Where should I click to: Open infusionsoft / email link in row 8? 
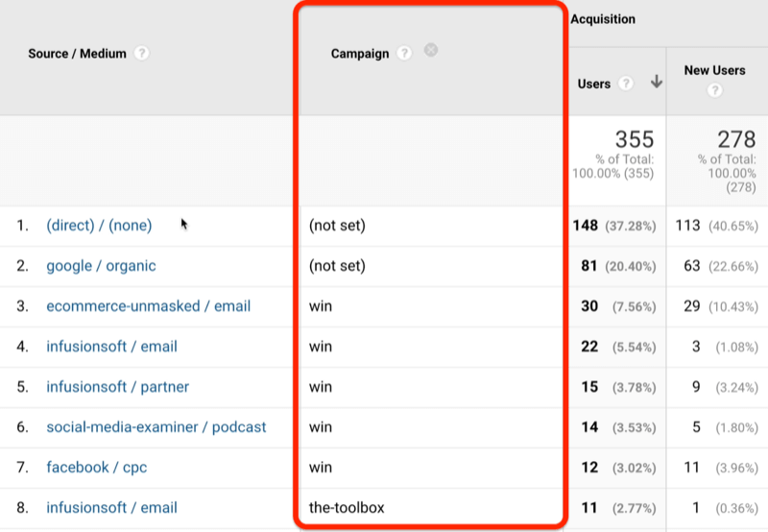coord(111,507)
